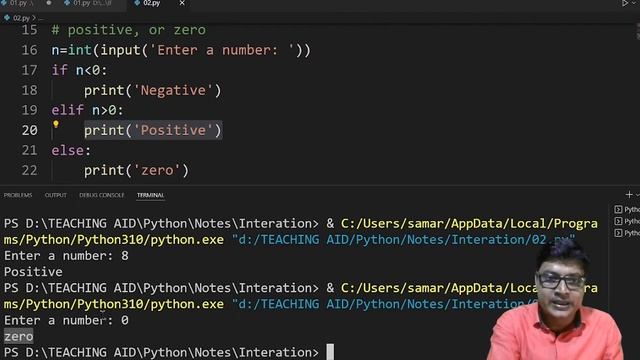
Task: Click the 'Positive' terminal output line
Action: (33, 272)
